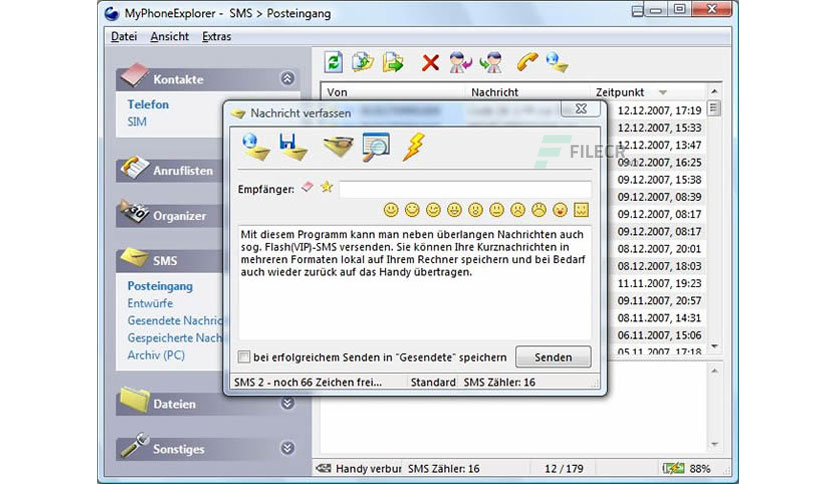
Task: Select the message dated 06.11.2007, 15:06
Action: coord(660,335)
